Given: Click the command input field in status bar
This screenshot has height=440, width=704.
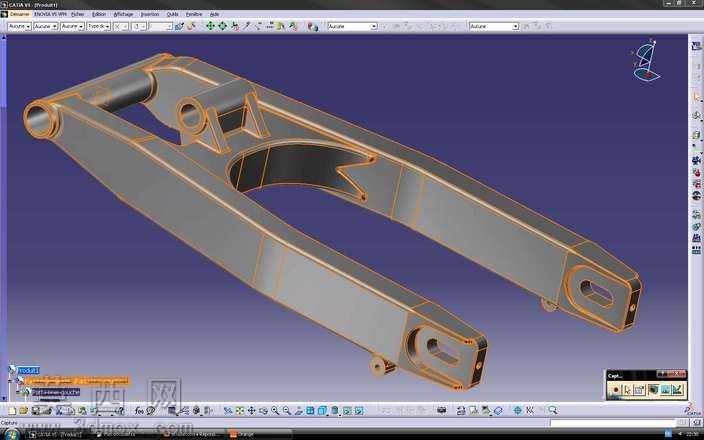Looking at the screenshot, I should 612,423.
